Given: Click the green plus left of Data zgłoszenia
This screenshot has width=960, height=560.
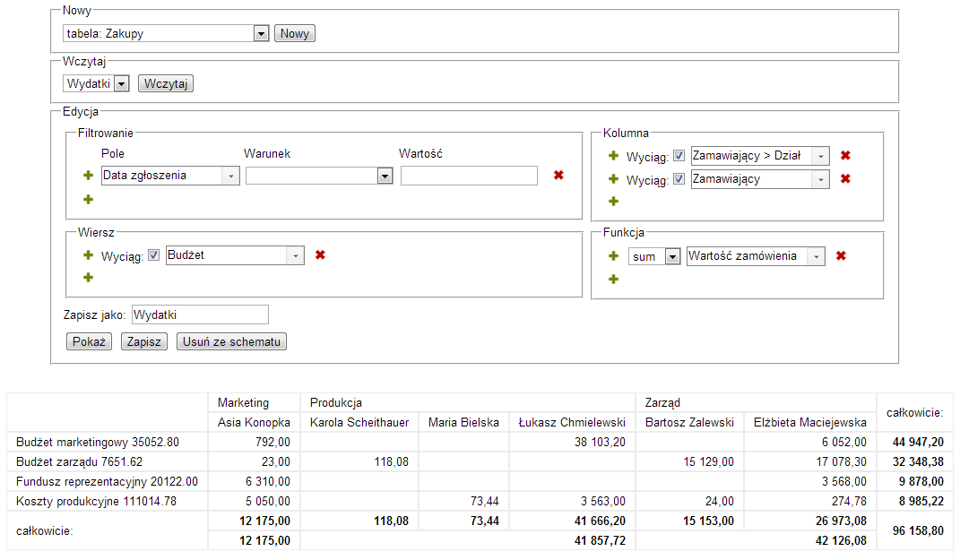Looking at the screenshot, I should tap(88, 176).
